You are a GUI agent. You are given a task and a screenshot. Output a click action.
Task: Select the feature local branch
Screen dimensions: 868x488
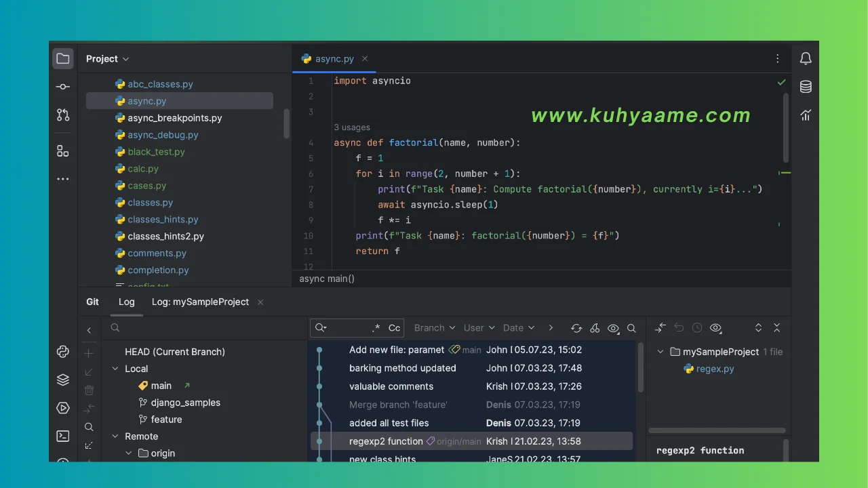pyautogui.click(x=166, y=420)
